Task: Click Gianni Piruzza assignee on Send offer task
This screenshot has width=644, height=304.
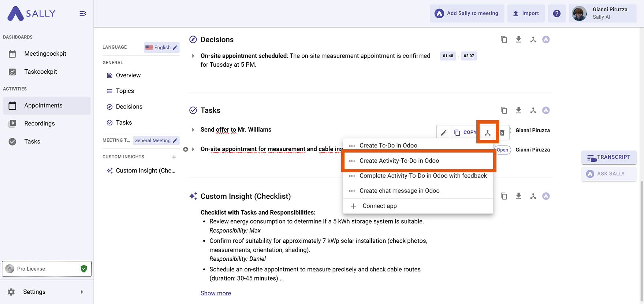Action: (532, 131)
